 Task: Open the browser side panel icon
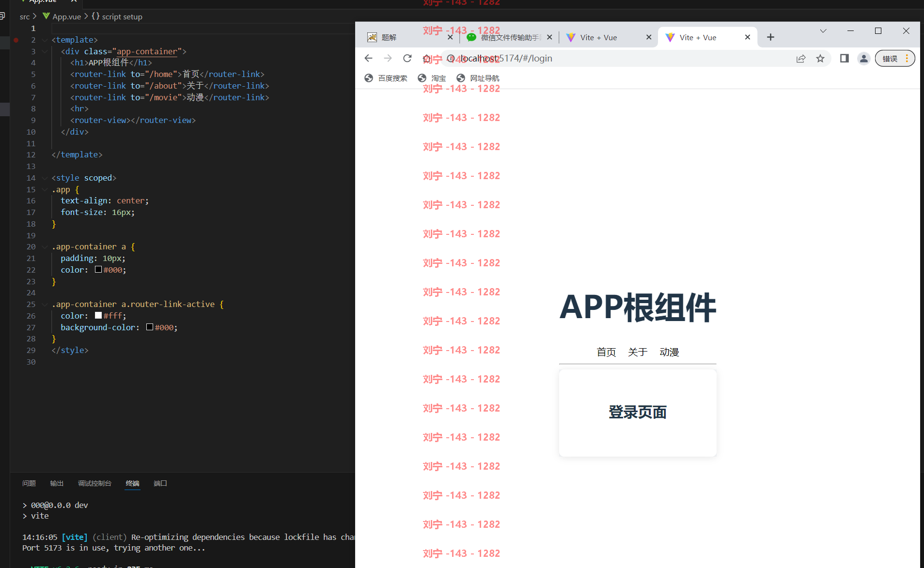pos(844,59)
